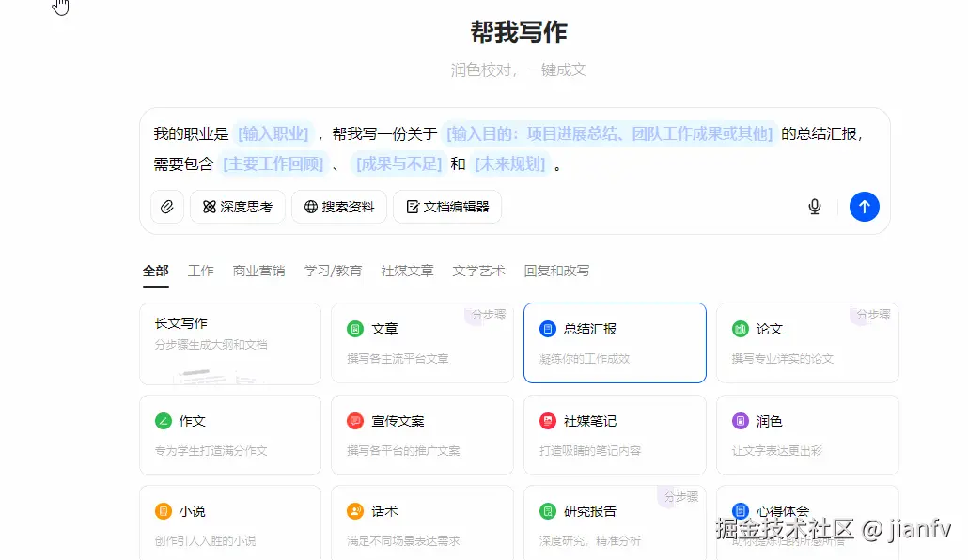Click the green 论文 card icon

(x=741, y=329)
